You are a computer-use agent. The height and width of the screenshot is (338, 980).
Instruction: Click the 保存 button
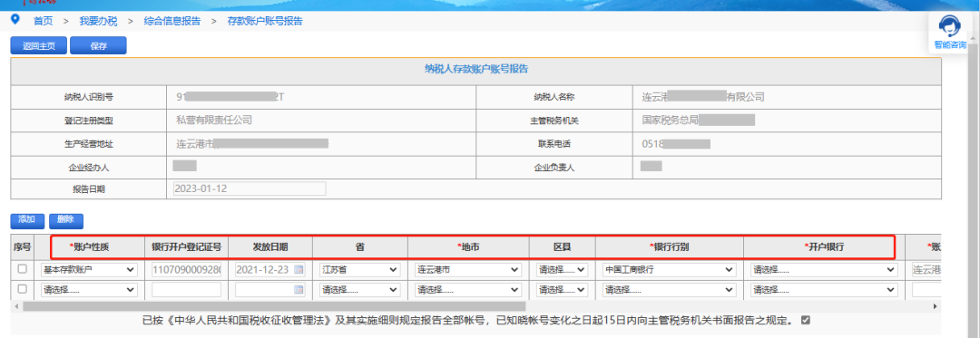[98, 45]
